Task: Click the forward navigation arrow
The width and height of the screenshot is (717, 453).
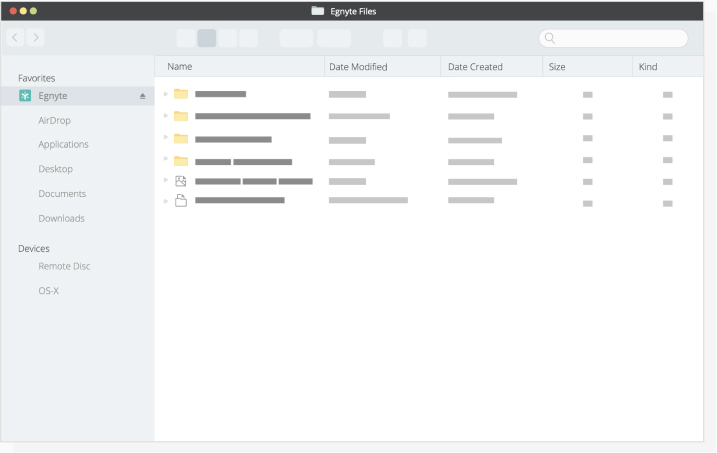Action: (x=34, y=38)
